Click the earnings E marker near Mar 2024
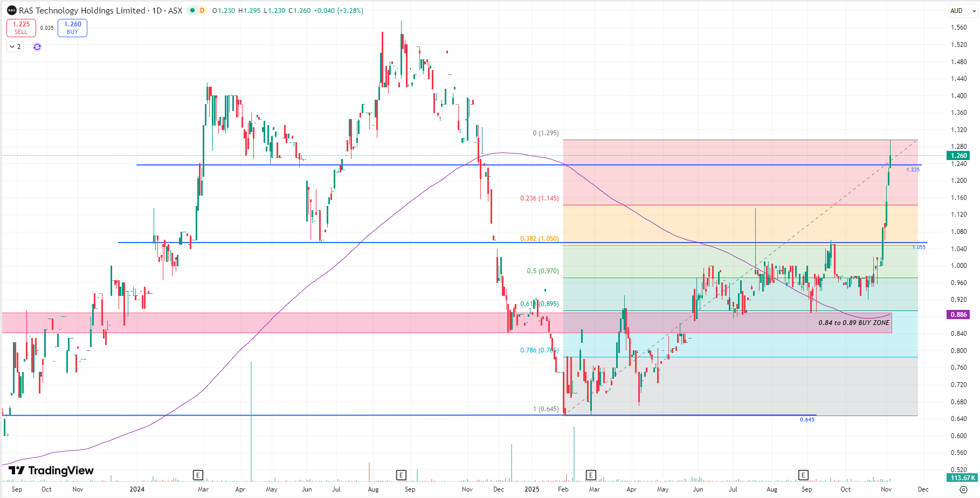 point(198,475)
